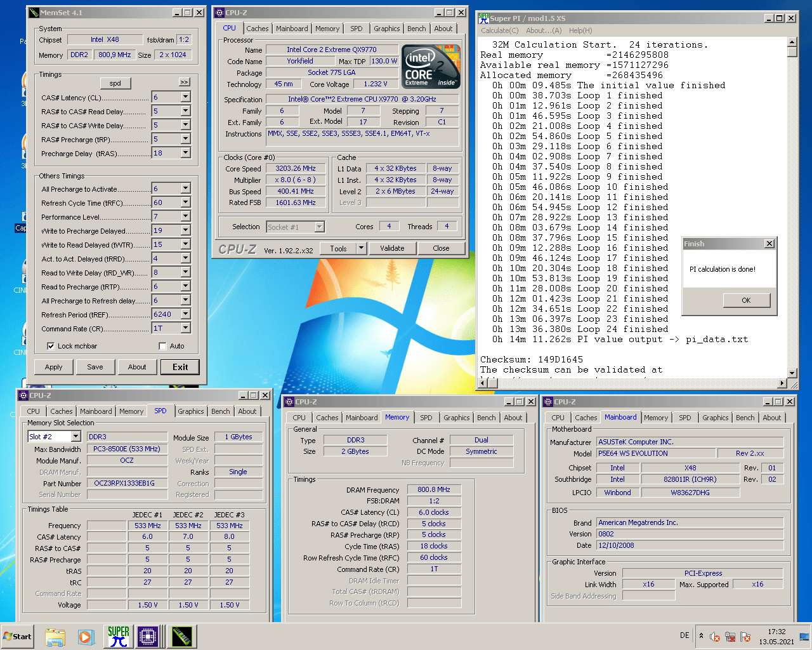The height and width of the screenshot is (650, 812).
Task: Switch to Graphics tab in Mainboard CPU-Z window
Action: pos(716,418)
